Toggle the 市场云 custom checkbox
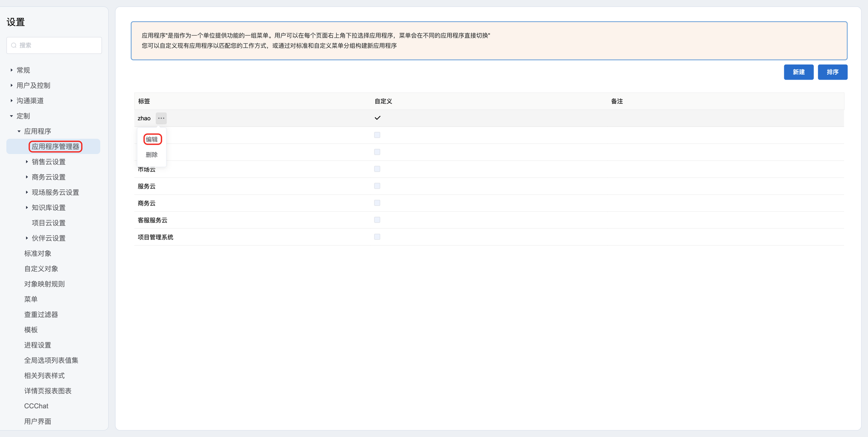This screenshot has height=437, width=868. 377,169
